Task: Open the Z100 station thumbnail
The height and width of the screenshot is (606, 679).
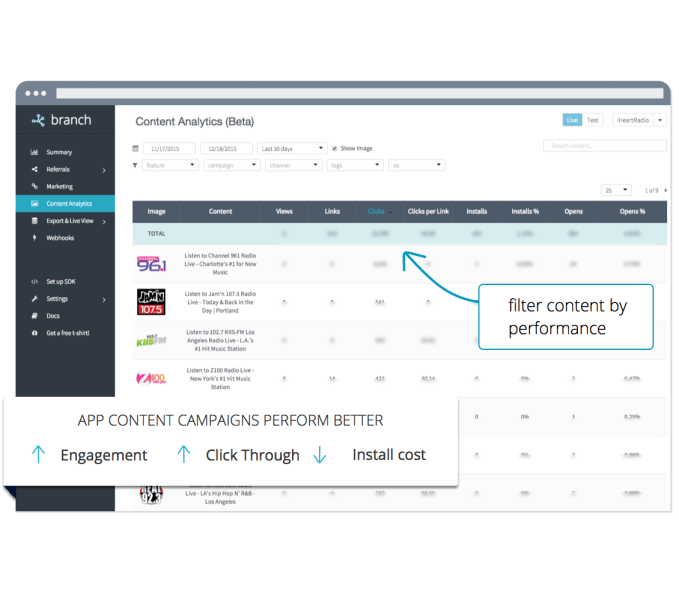Action: pos(151,379)
